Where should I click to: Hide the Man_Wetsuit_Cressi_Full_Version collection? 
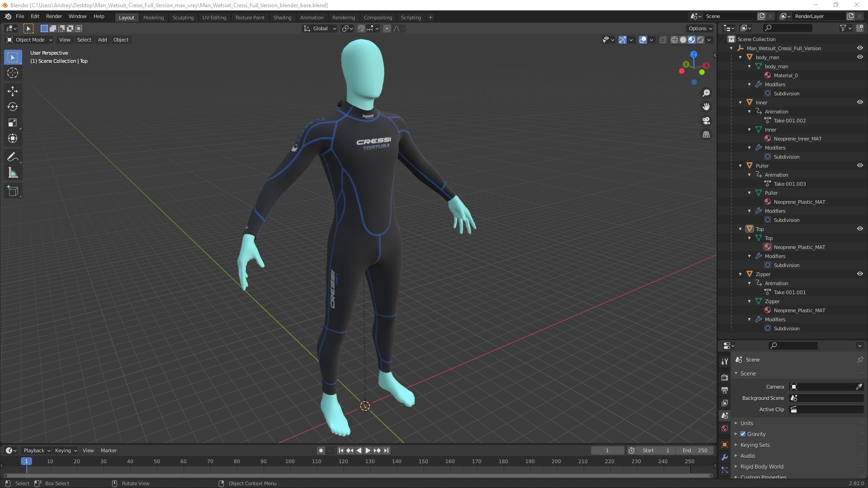tap(860, 48)
